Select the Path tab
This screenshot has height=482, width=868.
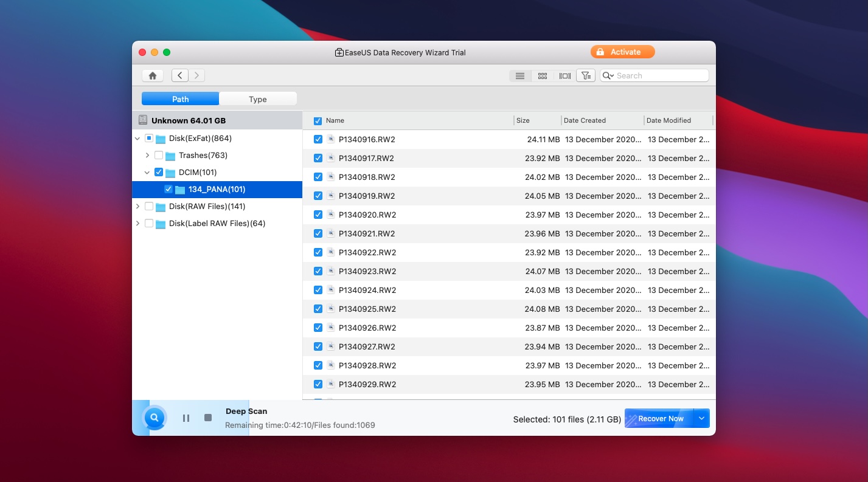[181, 99]
